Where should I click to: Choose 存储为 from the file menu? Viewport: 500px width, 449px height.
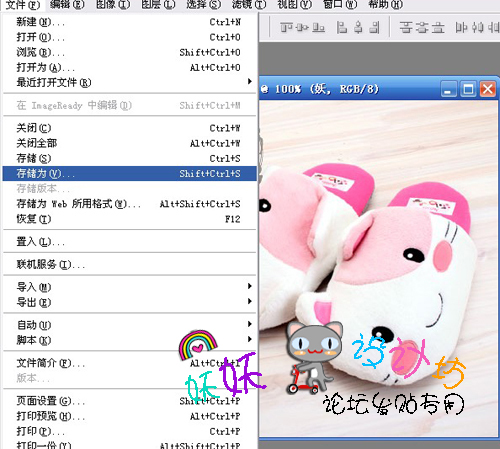point(129,173)
